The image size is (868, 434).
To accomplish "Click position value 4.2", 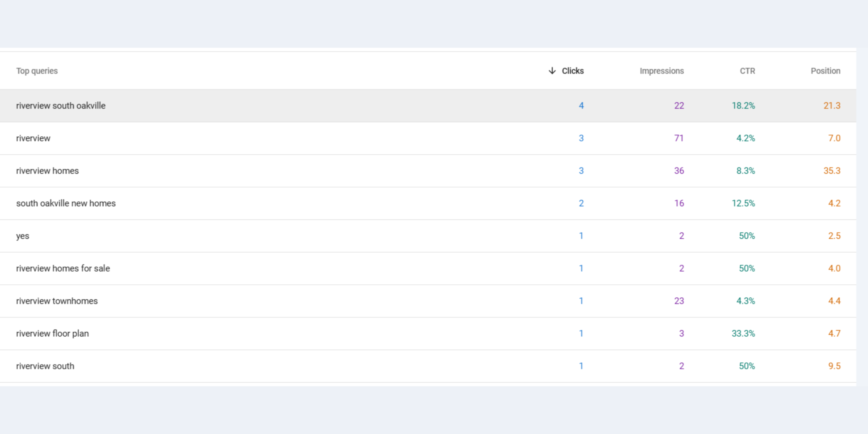I will tap(834, 203).
